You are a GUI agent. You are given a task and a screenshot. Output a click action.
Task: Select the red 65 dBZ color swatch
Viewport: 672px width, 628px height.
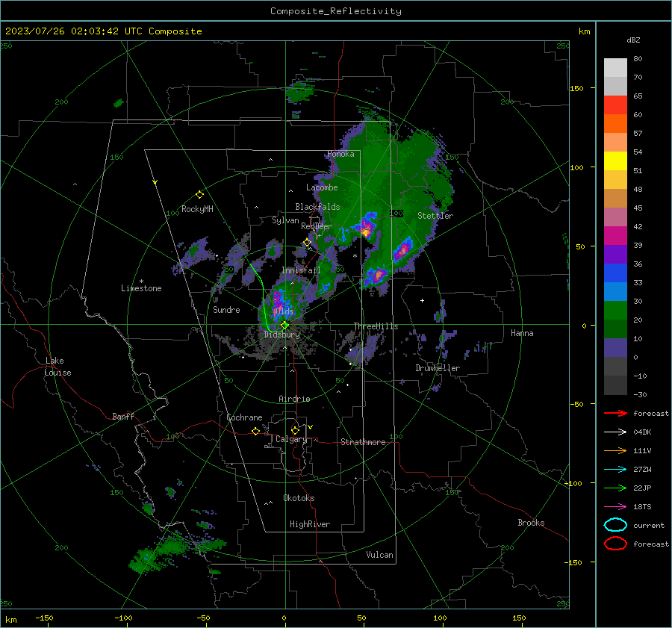click(x=615, y=105)
